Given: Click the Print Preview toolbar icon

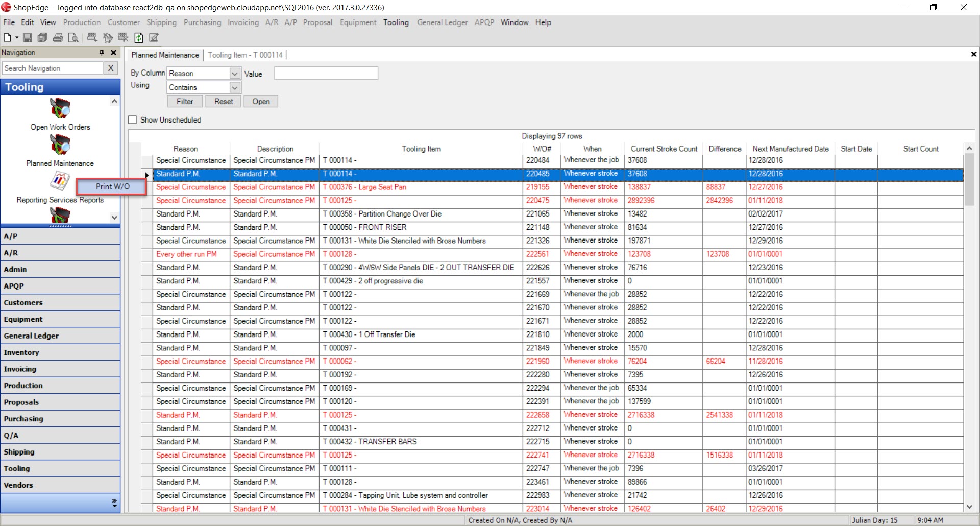Looking at the screenshot, I should [x=73, y=38].
